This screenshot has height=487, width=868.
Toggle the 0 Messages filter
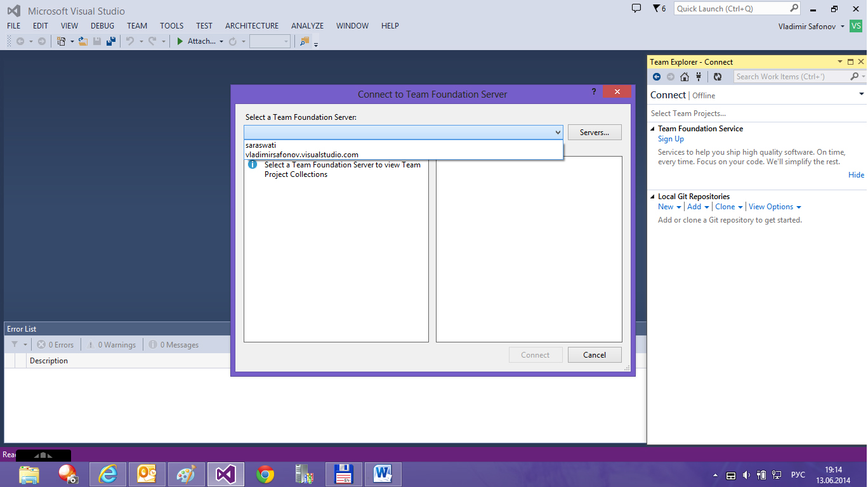pos(173,345)
